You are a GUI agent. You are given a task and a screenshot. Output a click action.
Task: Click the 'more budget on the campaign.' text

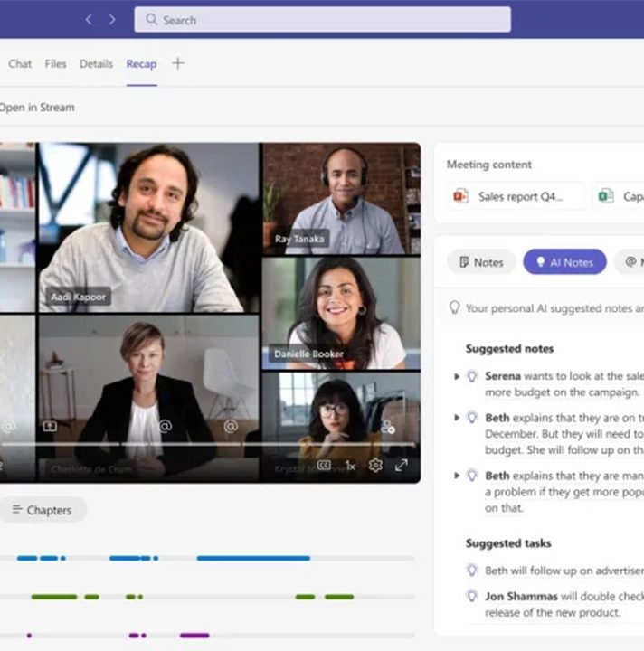(562, 392)
